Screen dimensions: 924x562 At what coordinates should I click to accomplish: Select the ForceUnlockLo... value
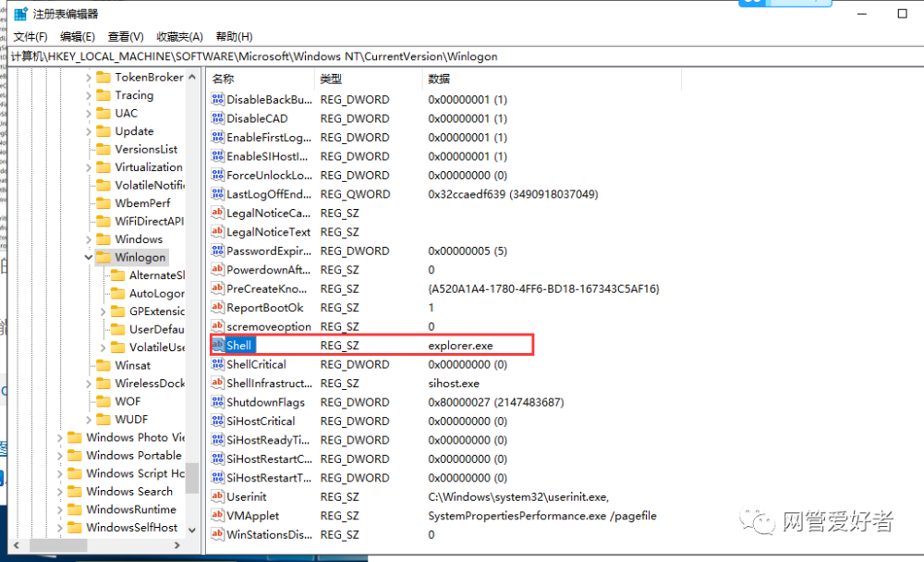tap(269, 175)
